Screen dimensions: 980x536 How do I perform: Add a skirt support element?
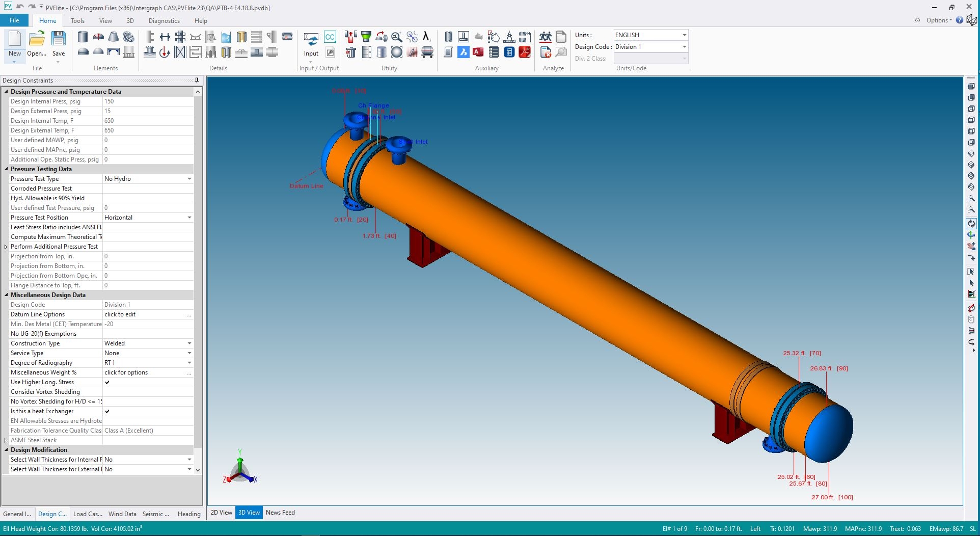tap(129, 52)
